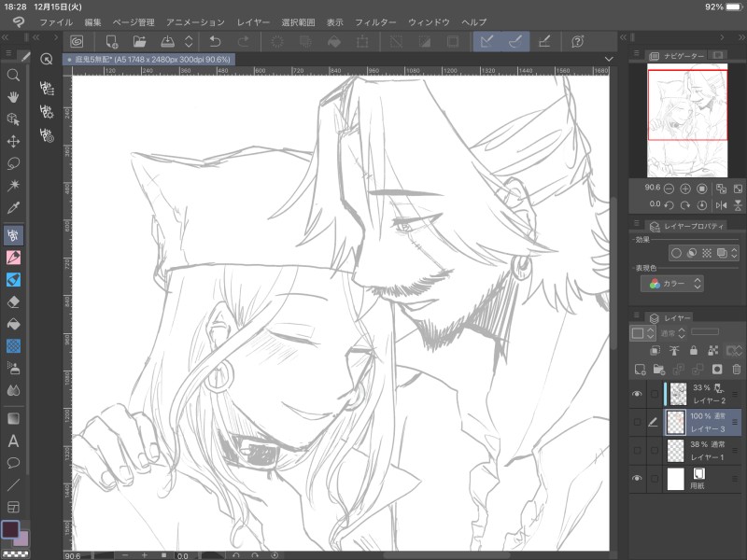Hide レイヤー2 using its eye icon
The height and width of the screenshot is (560, 747).
[x=638, y=394]
